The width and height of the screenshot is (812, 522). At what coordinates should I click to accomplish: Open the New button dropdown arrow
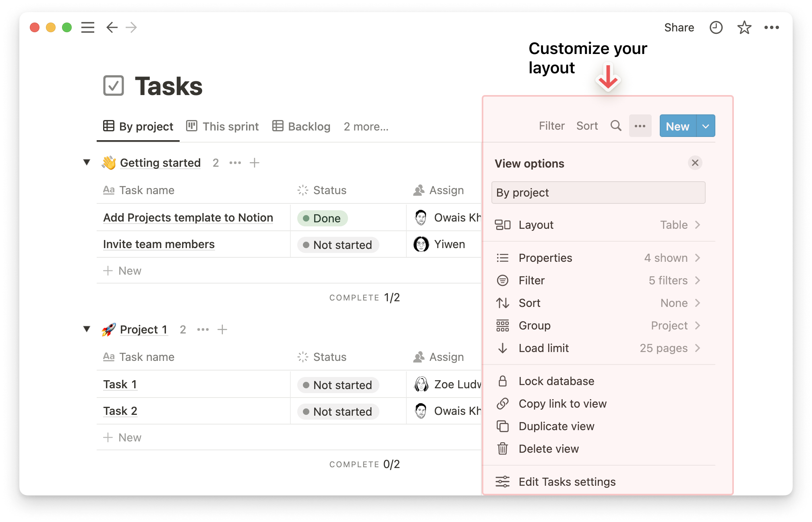pyautogui.click(x=706, y=126)
